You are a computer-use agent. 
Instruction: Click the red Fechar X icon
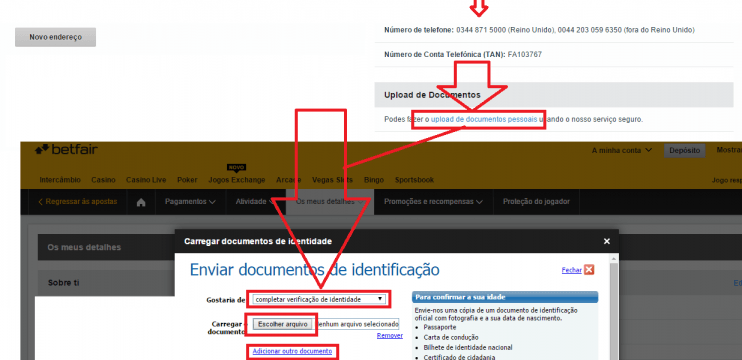coord(589,270)
